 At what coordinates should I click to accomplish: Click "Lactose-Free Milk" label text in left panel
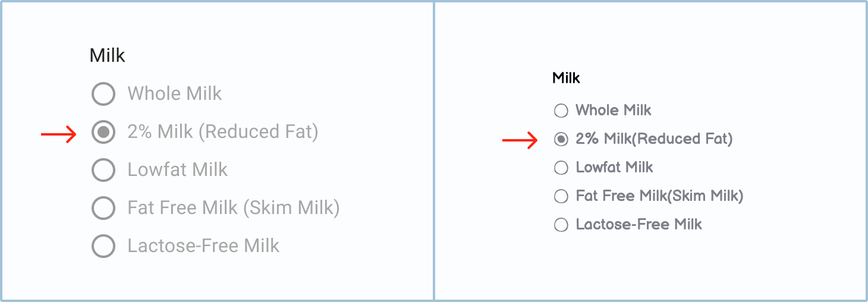click(x=203, y=246)
